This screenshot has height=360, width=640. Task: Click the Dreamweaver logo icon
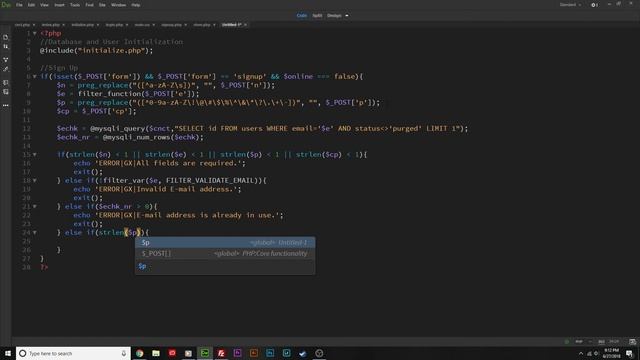pos(6,5)
